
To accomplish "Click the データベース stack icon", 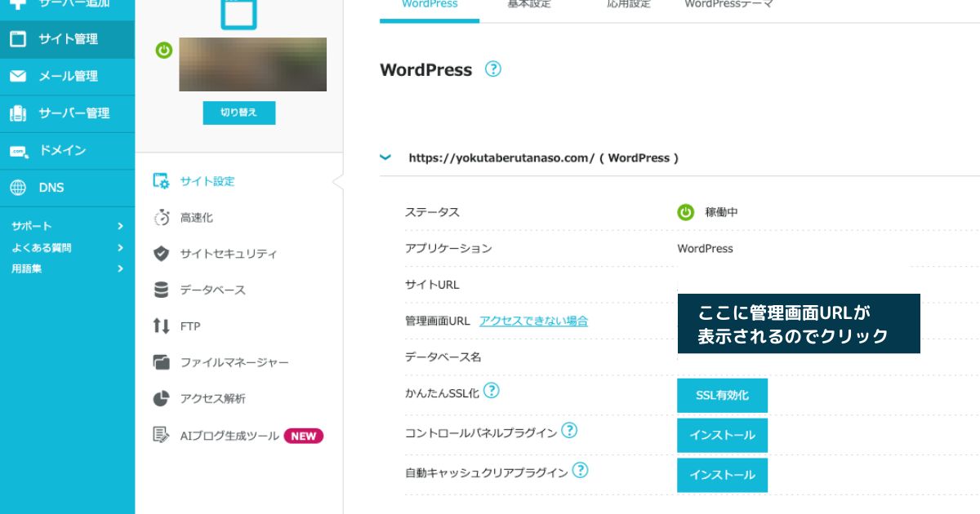I will 161,290.
